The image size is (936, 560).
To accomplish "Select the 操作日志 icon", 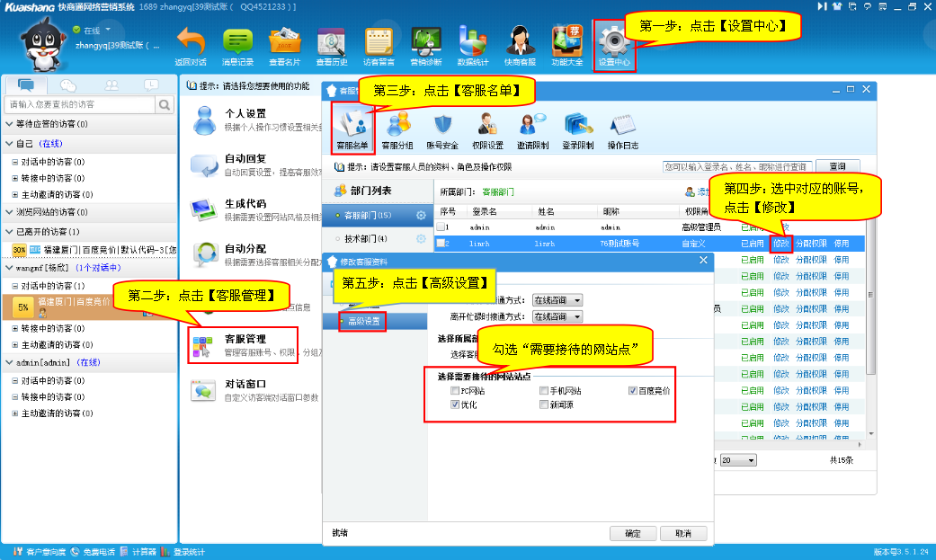I will click(623, 126).
